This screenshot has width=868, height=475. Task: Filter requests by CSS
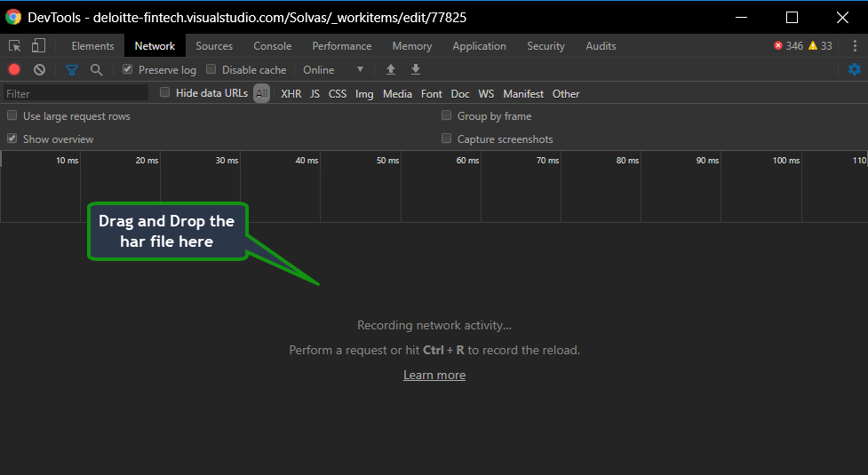(338, 94)
